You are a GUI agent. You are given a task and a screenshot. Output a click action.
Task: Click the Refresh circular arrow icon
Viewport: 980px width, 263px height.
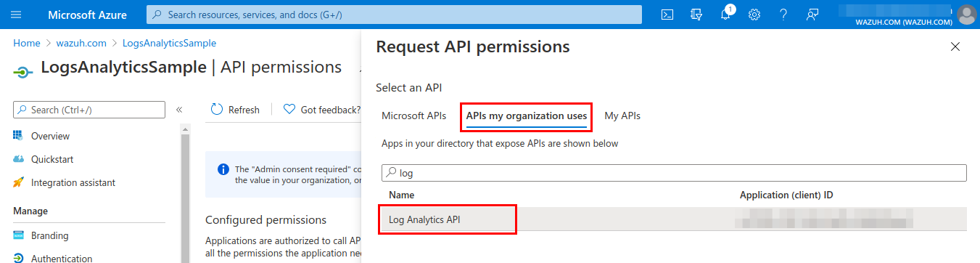click(x=217, y=110)
